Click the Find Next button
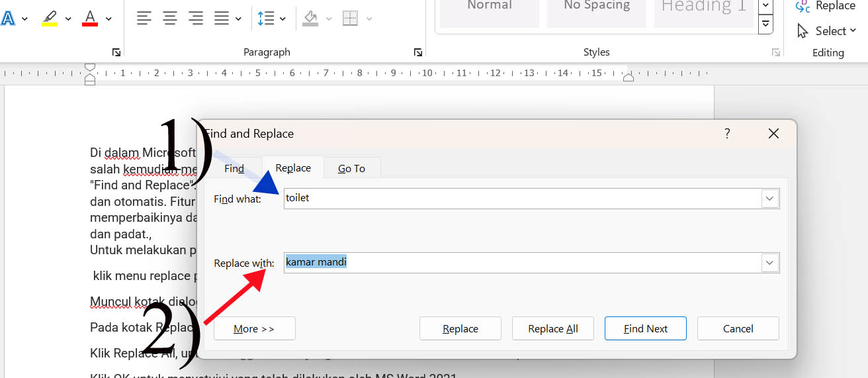This screenshot has height=378, width=868. [x=646, y=328]
